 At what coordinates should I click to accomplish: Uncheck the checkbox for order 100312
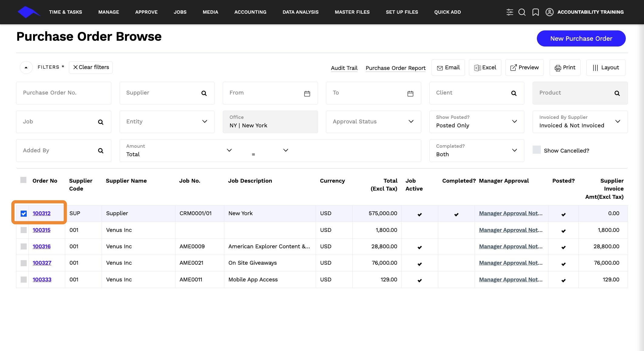point(24,214)
